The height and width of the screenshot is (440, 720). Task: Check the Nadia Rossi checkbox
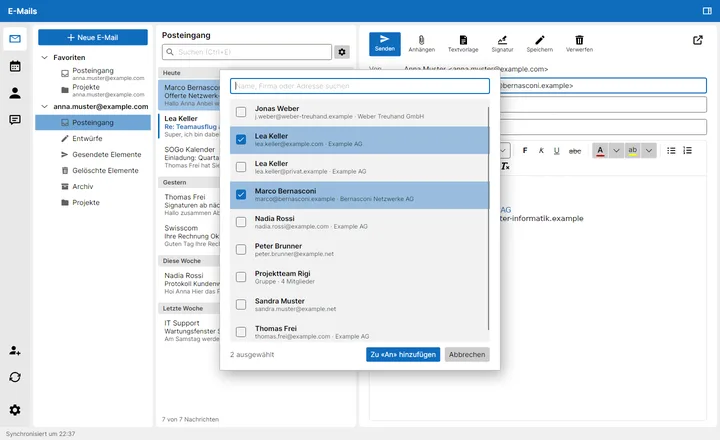(x=241, y=222)
